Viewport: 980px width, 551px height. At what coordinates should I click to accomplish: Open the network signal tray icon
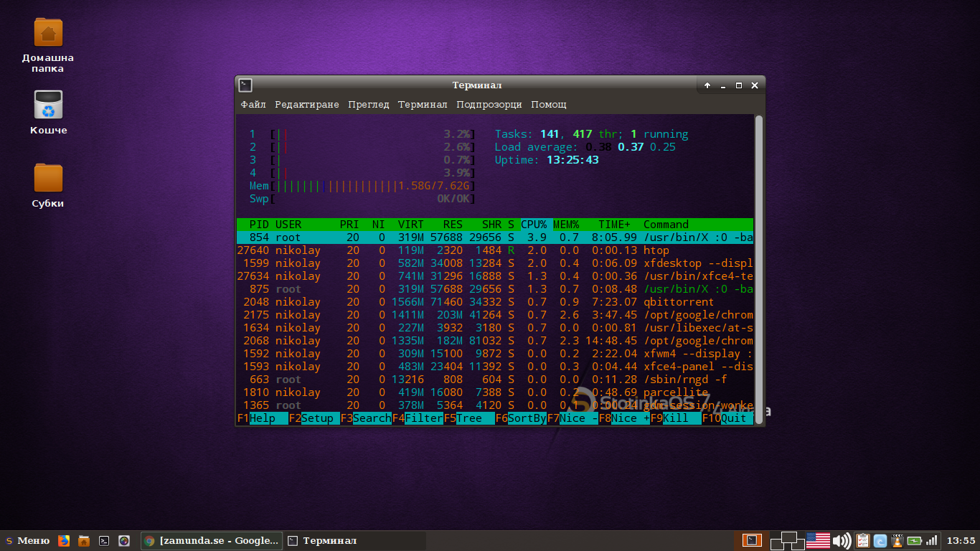932,541
